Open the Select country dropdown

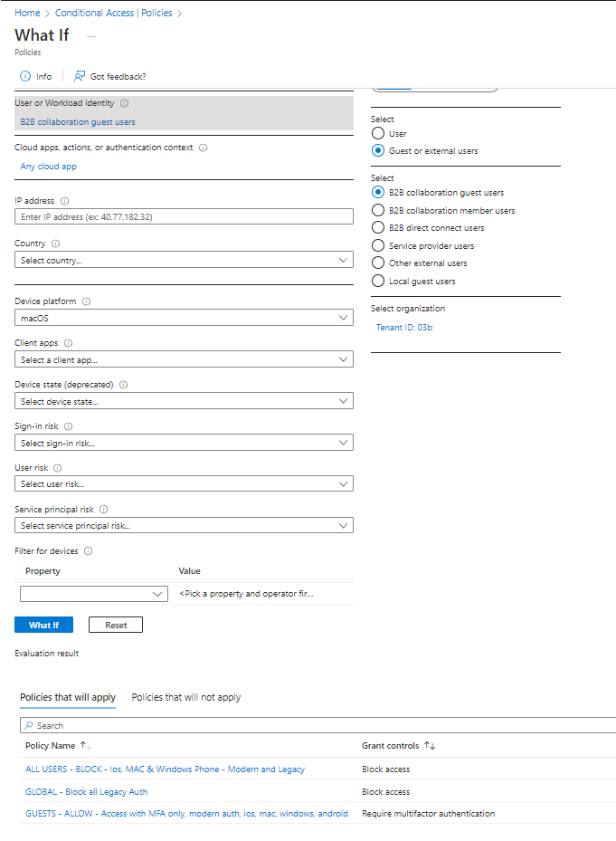point(184,260)
